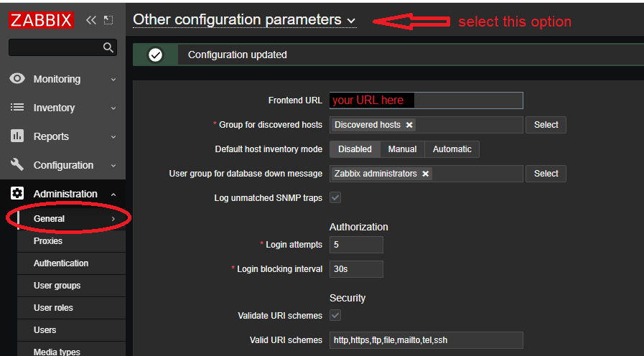Click the hide sidebar square icon
The height and width of the screenshot is (356, 644).
[x=108, y=20]
